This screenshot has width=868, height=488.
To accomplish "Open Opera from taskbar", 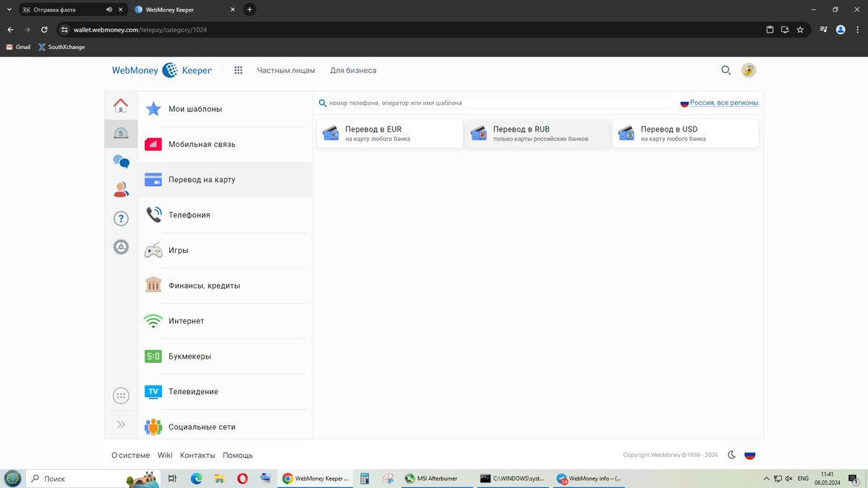I will [x=242, y=478].
